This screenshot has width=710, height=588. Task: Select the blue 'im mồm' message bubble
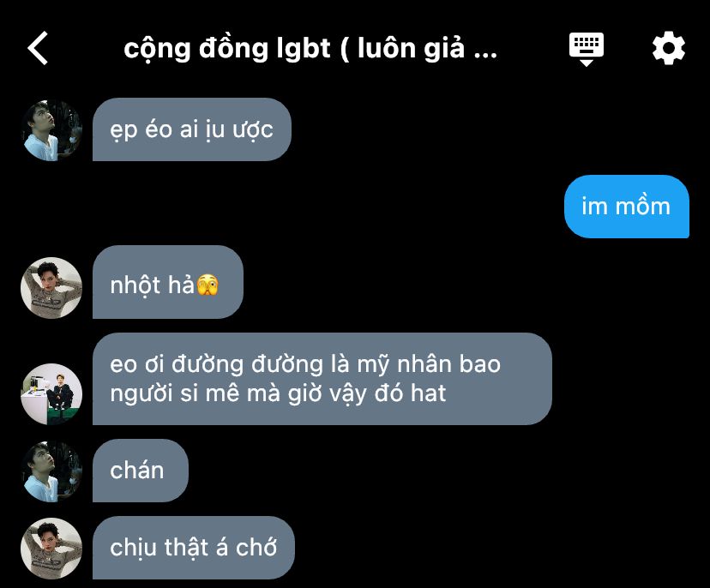(x=627, y=207)
